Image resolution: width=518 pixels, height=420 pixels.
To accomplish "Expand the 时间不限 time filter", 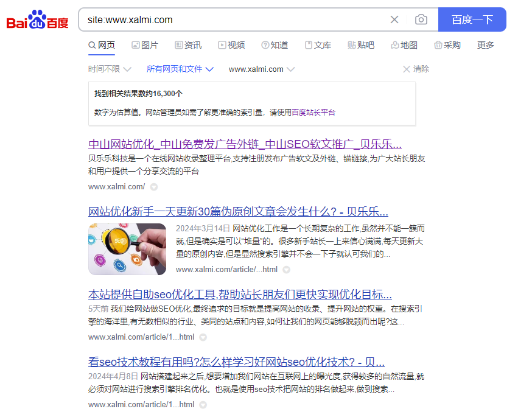I will (x=110, y=69).
